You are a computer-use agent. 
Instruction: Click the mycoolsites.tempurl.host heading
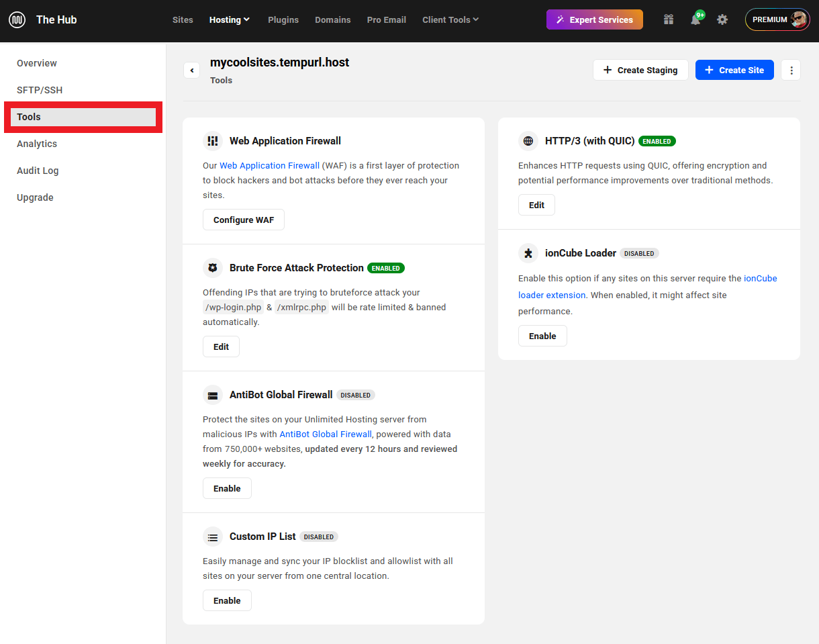pos(280,62)
